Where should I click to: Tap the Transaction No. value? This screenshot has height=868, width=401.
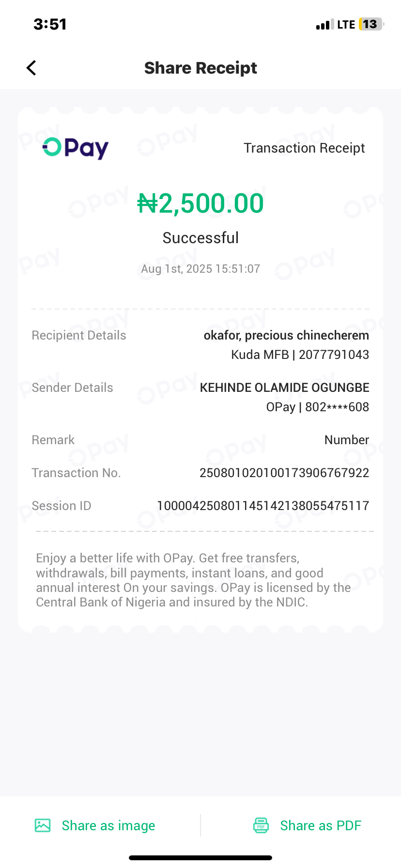click(x=284, y=473)
